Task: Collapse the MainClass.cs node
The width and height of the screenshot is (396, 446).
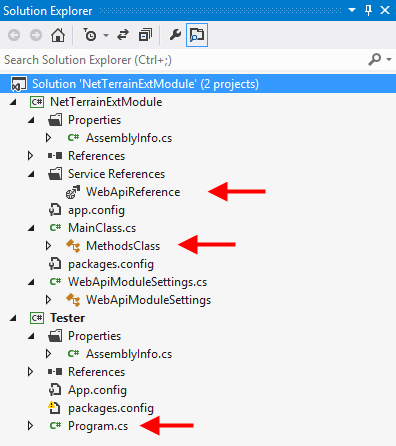Action: (31, 228)
